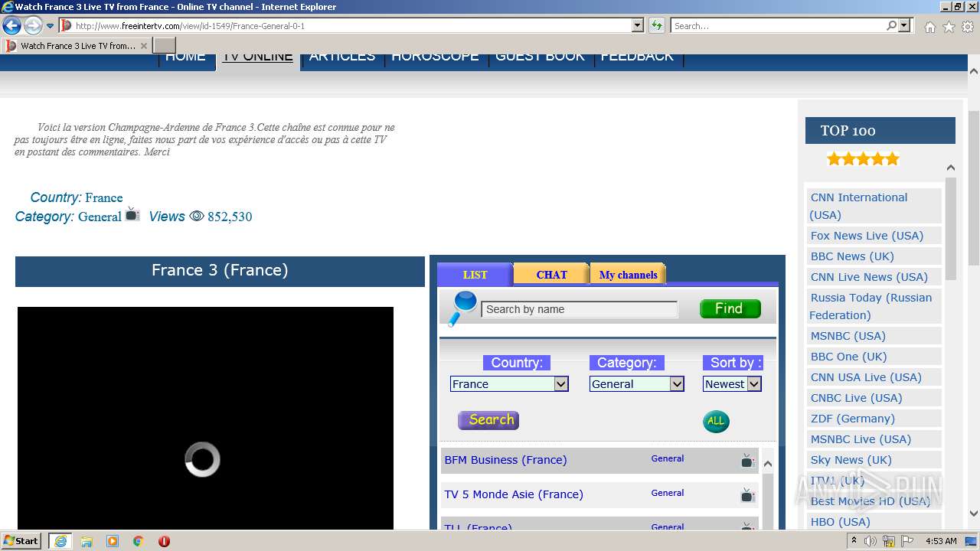Open the Sort by dropdown showing Newest
The height and width of the screenshot is (551, 980).
732,384
